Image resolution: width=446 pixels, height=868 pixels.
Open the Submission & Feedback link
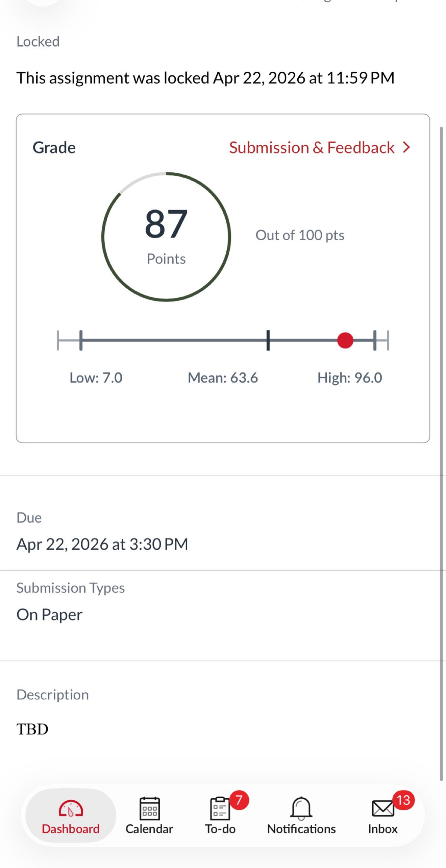[312, 148]
